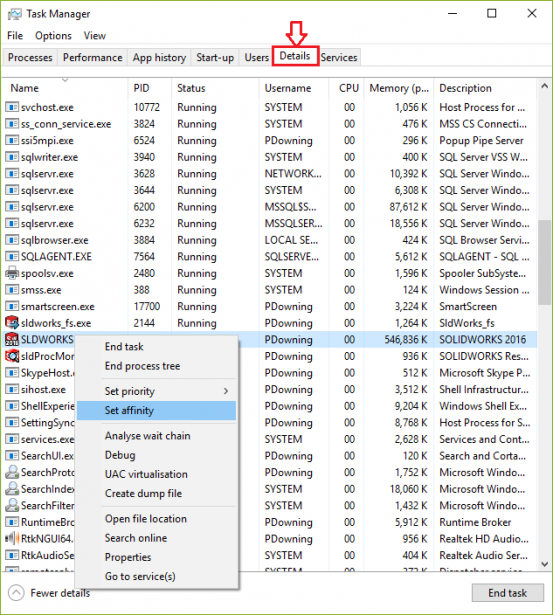Open Properties from context menu
553x615 pixels.
(x=157, y=557)
